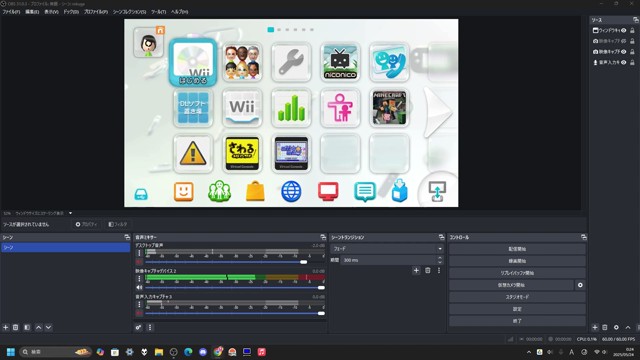Unmute デスクトップ音声 with its speaker icon
The height and width of the screenshot is (360, 640).
point(139,262)
